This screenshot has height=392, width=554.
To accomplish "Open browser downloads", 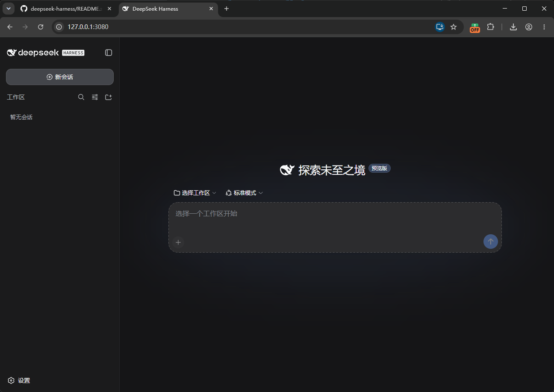I will coord(513,27).
